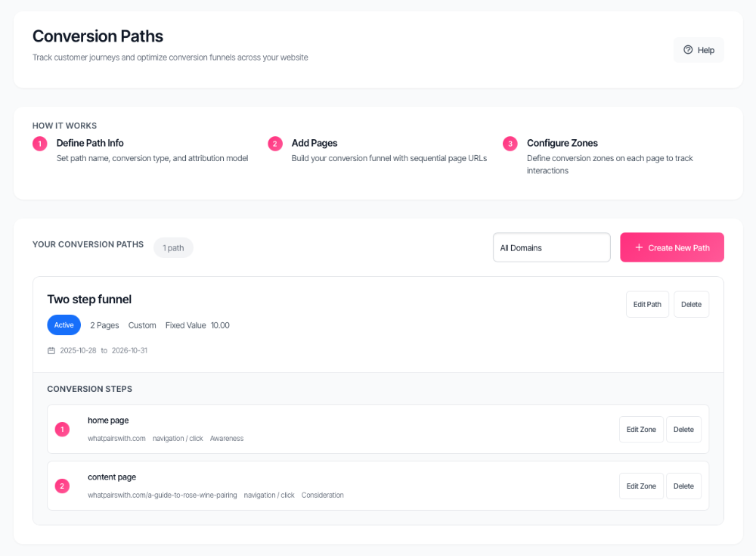Toggle the Active status on Two step funnel

(64, 325)
